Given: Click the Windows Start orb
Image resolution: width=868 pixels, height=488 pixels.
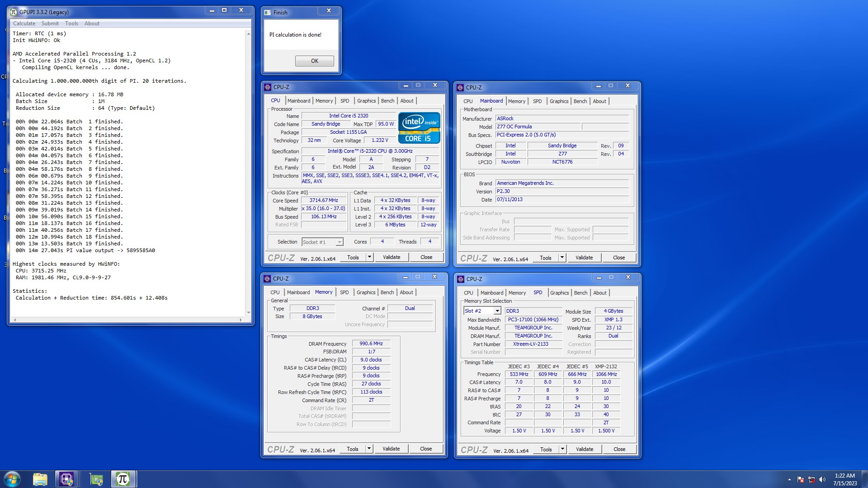Looking at the screenshot, I should pos(12,479).
